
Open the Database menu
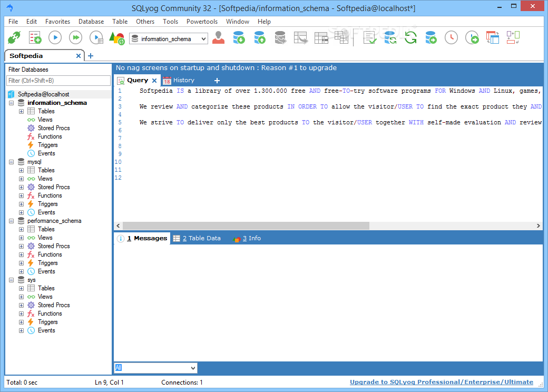[91, 22]
